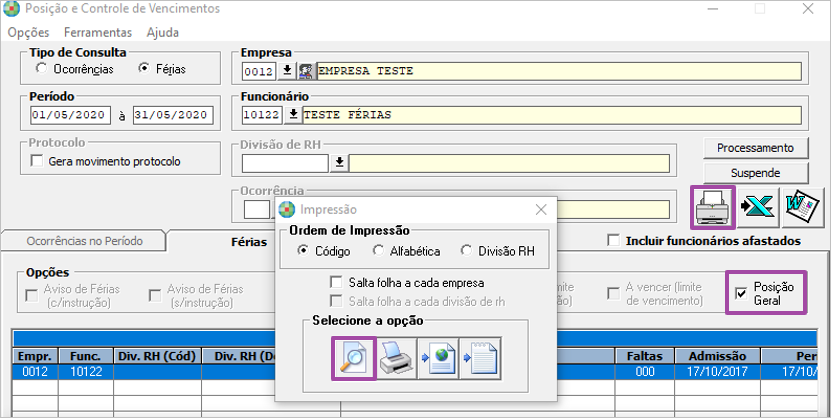Viewport: 831px width, 418px height.
Task: Click the Funcionário code field 10122
Action: 262,114
